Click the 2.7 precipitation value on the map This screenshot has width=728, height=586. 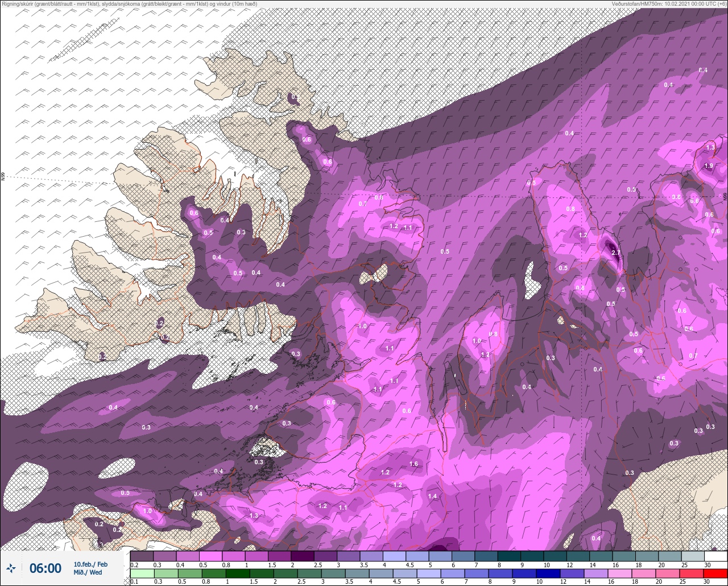click(x=615, y=253)
